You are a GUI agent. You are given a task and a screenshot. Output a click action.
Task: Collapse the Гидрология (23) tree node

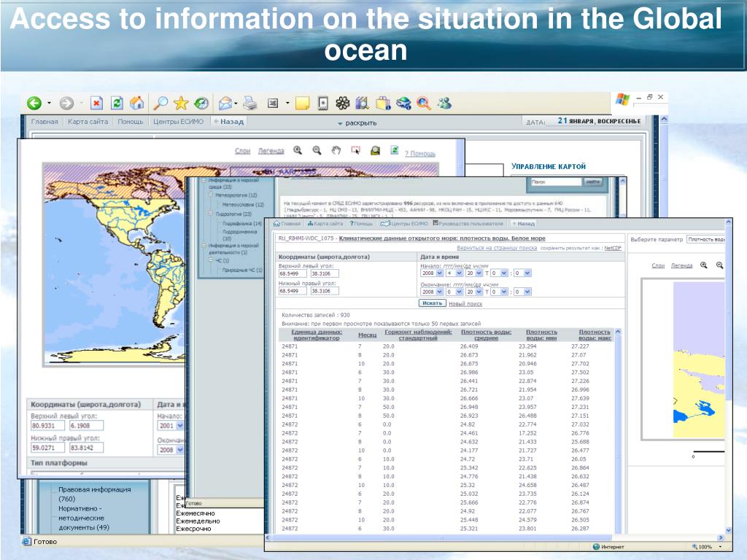pos(211,214)
